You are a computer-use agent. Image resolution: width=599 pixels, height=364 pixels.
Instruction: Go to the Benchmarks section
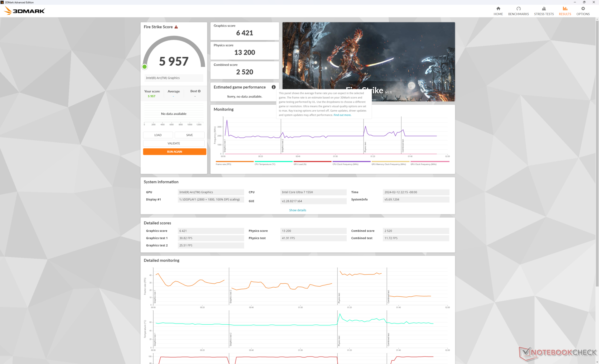(519, 11)
